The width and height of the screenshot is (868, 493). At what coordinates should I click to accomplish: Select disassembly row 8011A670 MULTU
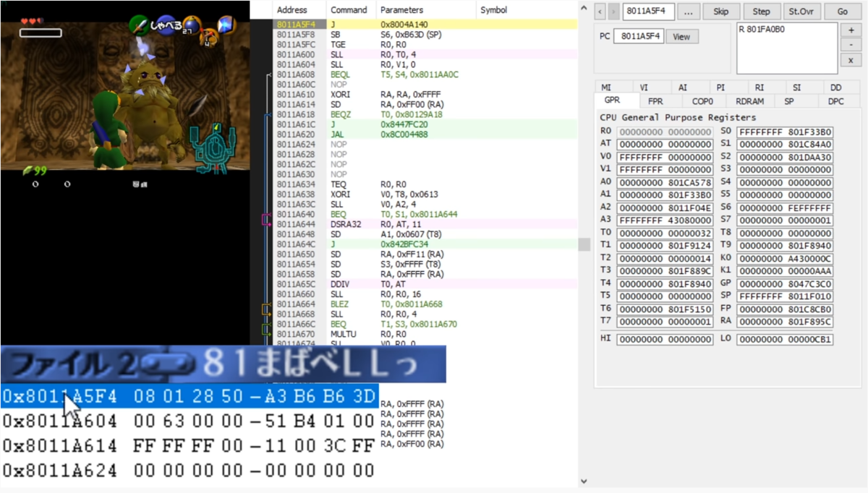(x=425, y=334)
